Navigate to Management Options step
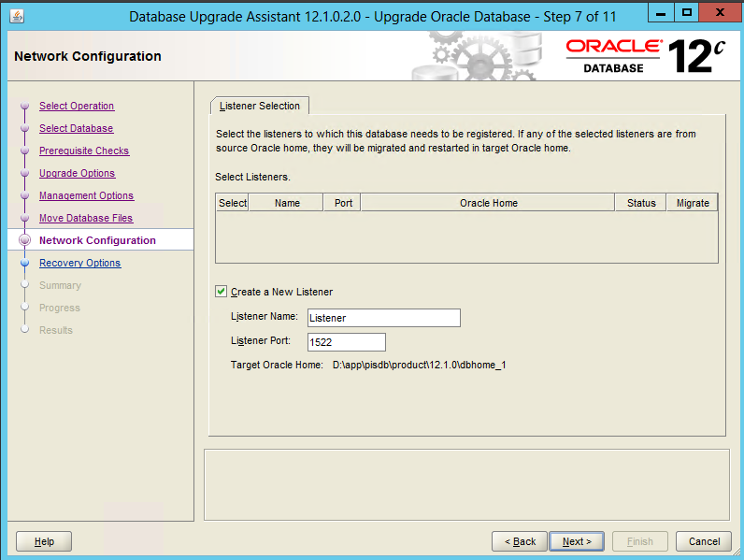The height and width of the screenshot is (560, 744). click(x=86, y=195)
